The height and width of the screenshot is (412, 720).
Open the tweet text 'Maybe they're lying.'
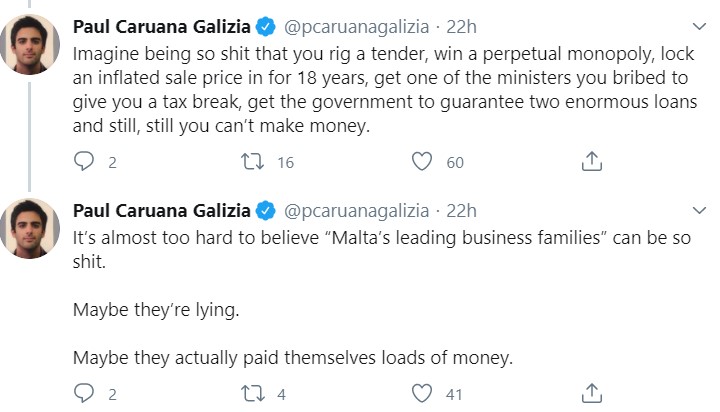pos(156,310)
